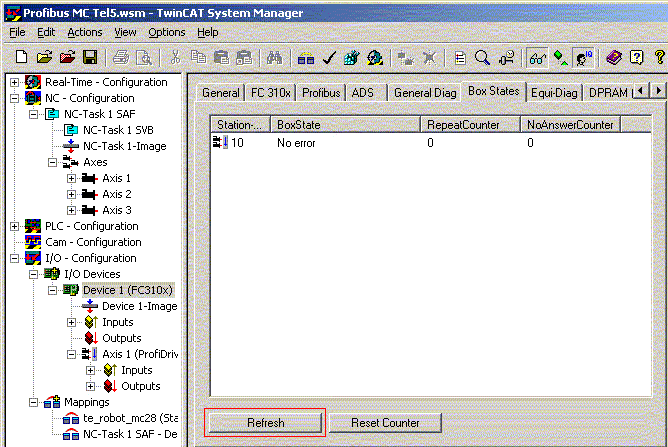Click the Paste clipboard icon
668x447 pixels.
tap(221, 57)
